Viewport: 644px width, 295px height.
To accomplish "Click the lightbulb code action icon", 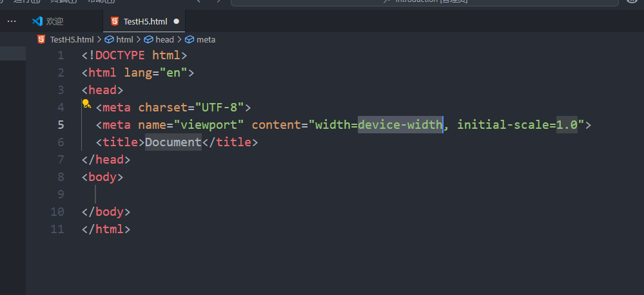I will pyautogui.click(x=86, y=104).
